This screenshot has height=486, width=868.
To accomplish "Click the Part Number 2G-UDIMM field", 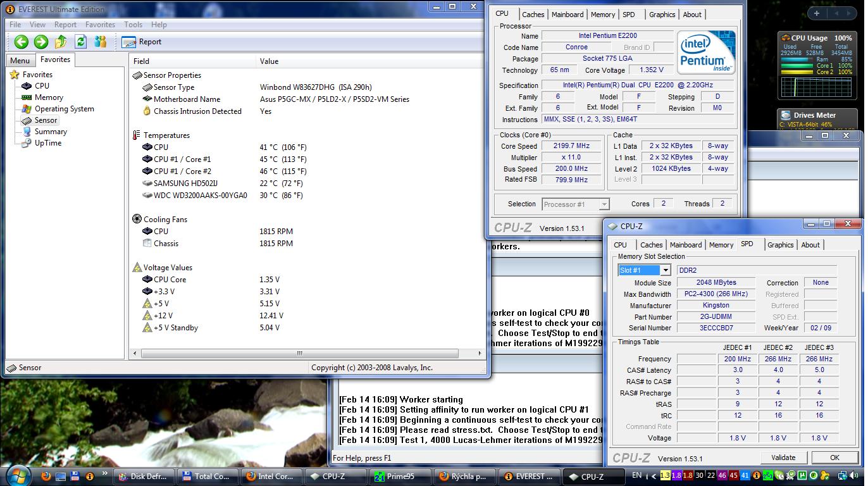I will coord(716,317).
